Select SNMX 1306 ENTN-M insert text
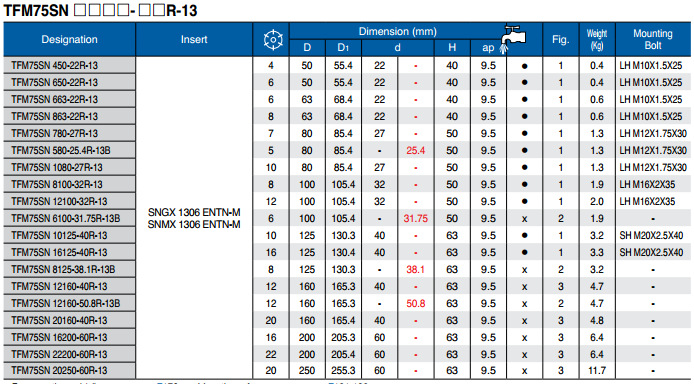 pyautogui.click(x=194, y=224)
